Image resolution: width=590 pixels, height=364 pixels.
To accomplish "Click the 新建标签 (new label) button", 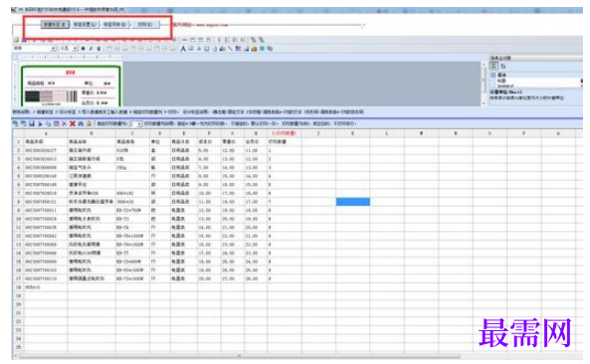I will coord(55,25).
